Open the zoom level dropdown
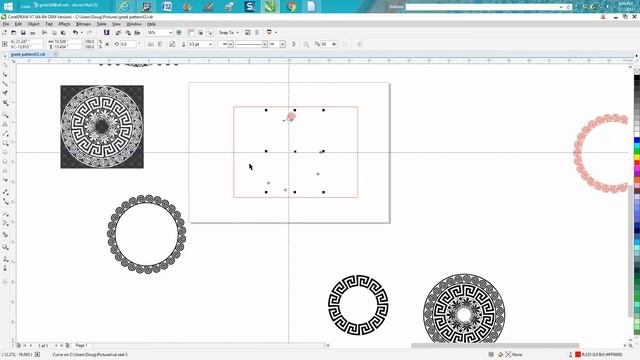Image resolution: width=640 pixels, height=360 pixels. click(x=171, y=32)
